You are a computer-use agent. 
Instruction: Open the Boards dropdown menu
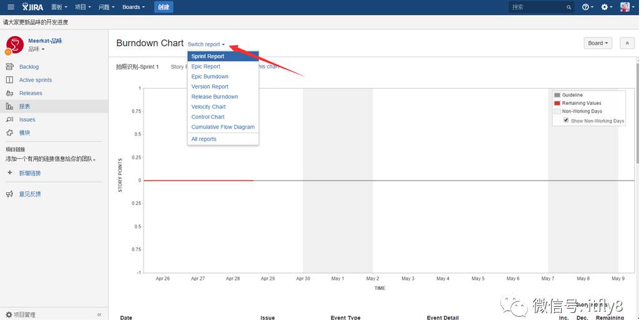134,7
